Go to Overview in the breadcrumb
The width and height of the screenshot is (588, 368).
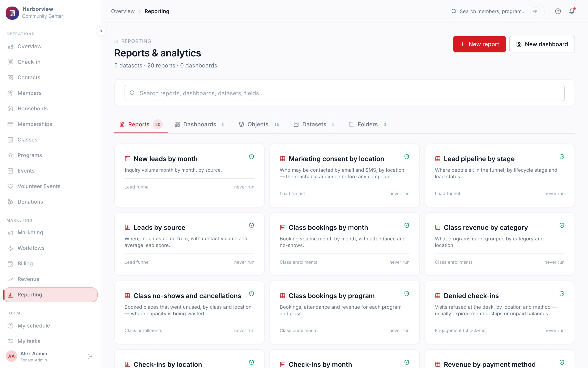click(x=123, y=11)
